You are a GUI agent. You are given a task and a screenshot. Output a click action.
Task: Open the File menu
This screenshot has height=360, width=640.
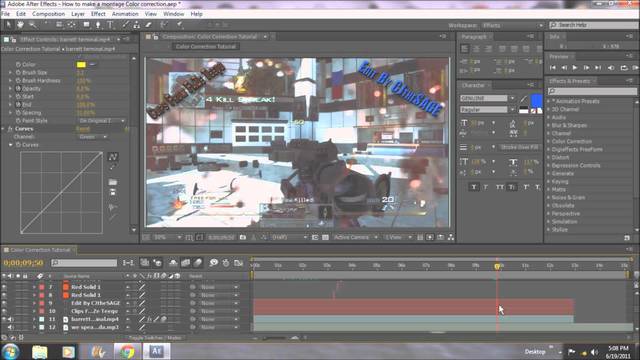[x=6, y=14]
